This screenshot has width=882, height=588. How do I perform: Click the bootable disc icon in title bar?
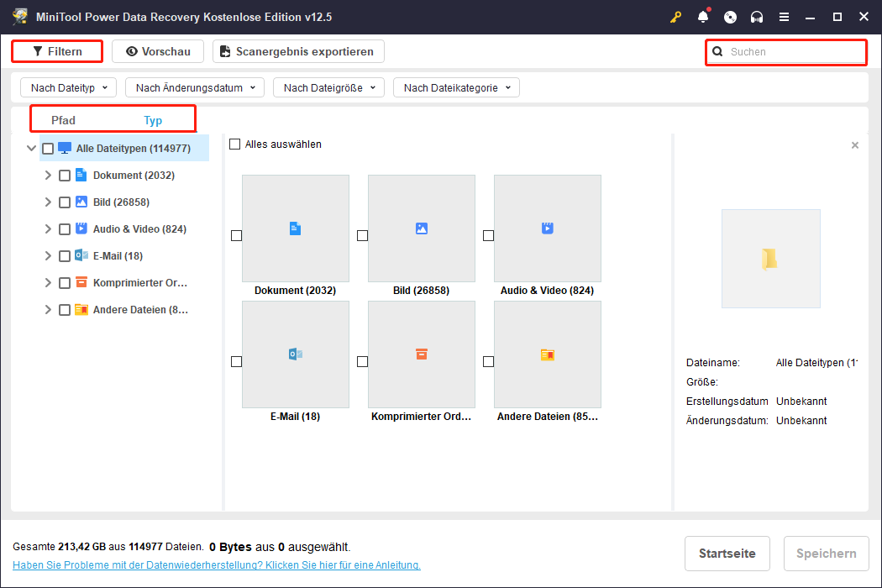coord(730,17)
